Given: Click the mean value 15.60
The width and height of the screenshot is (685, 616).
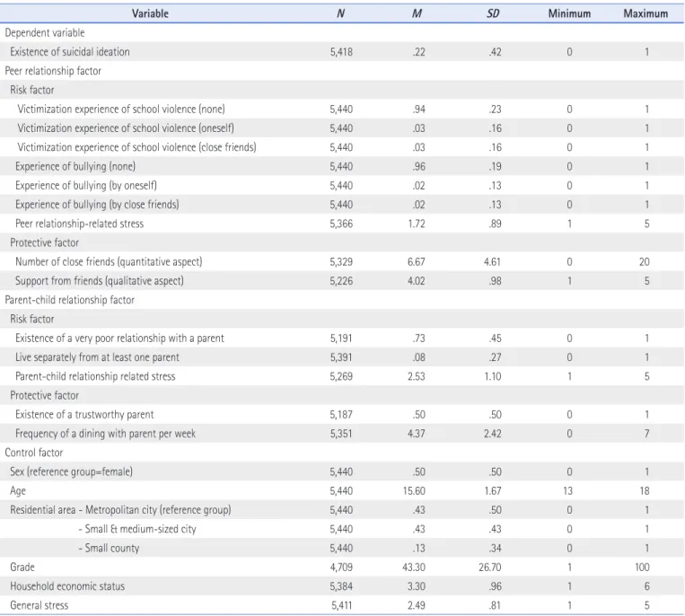Looking at the screenshot, I should click(x=414, y=491).
